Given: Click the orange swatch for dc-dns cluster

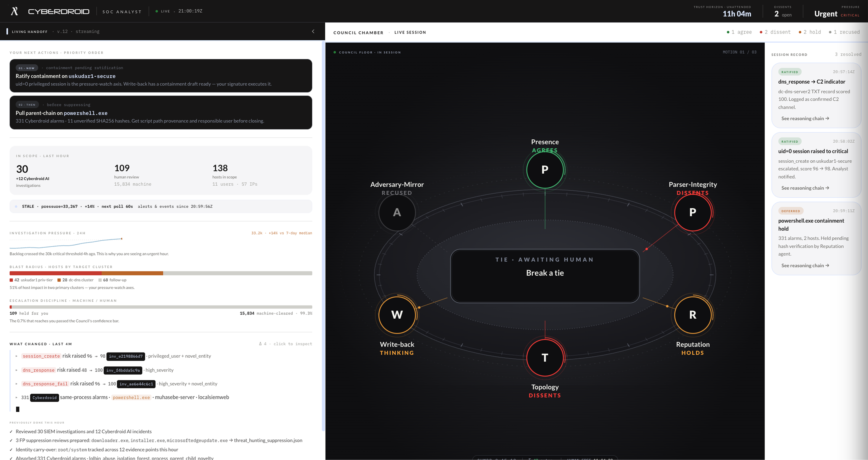Looking at the screenshot, I should pyautogui.click(x=59, y=280).
